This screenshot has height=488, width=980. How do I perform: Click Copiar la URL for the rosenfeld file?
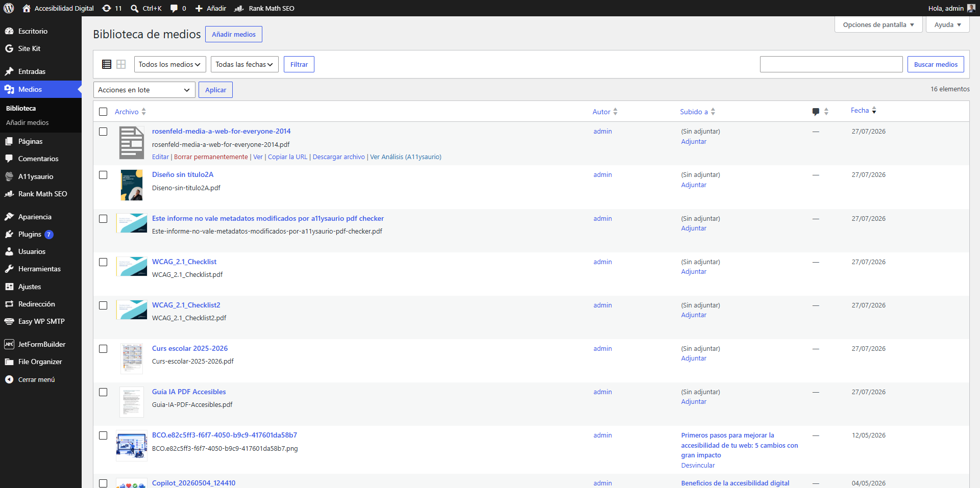click(287, 157)
